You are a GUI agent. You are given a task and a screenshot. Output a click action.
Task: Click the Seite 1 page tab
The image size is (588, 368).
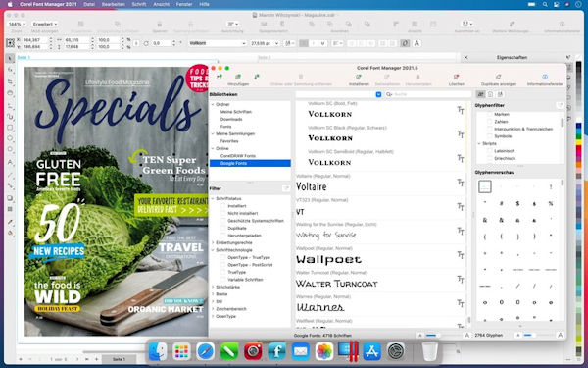[119, 359]
